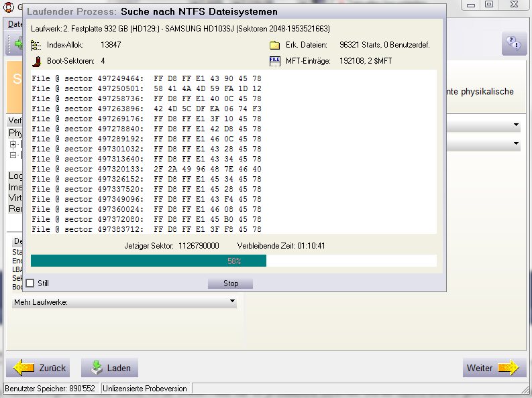Click the Boot-Sektoren boot icon

[36, 61]
